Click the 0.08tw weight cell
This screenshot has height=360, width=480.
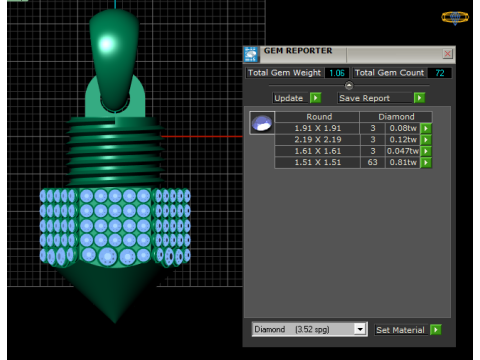point(403,128)
